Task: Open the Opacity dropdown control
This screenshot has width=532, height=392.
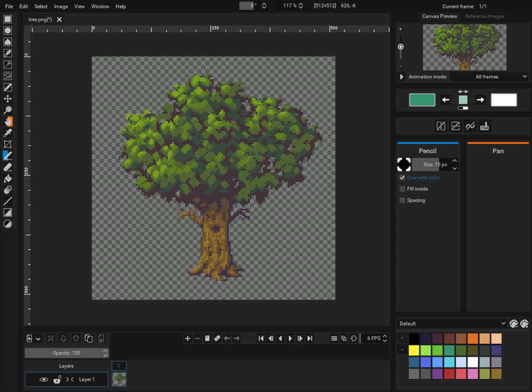Action: [66, 353]
